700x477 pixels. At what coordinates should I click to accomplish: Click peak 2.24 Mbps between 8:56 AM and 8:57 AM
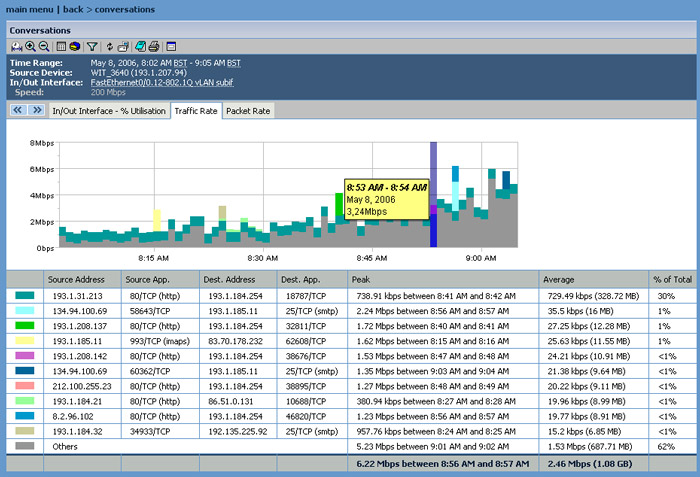coord(433,311)
